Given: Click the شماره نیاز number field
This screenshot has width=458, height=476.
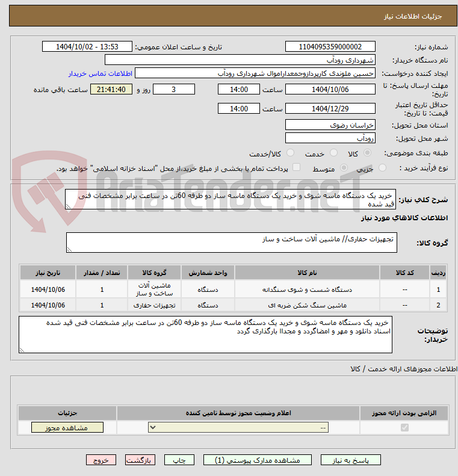Looking at the screenshot, I should [330, 46].
